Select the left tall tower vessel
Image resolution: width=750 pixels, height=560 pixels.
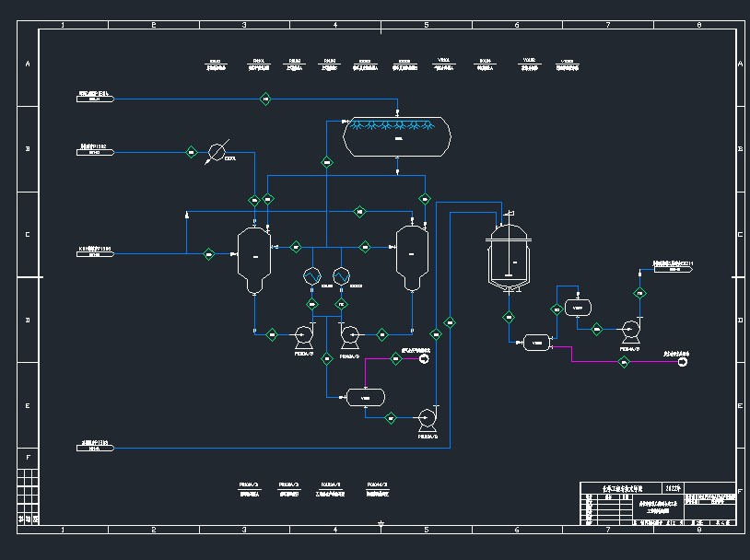[x=254, y=260]
